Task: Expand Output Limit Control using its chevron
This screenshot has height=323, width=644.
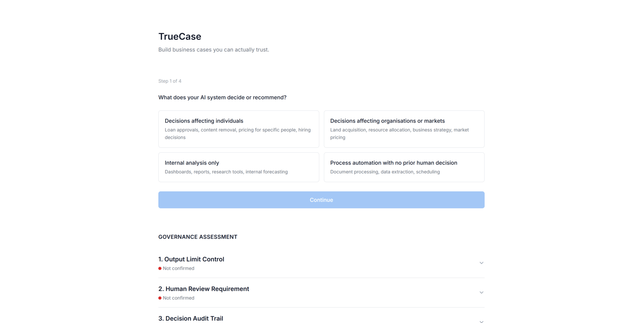Action: 481,263
